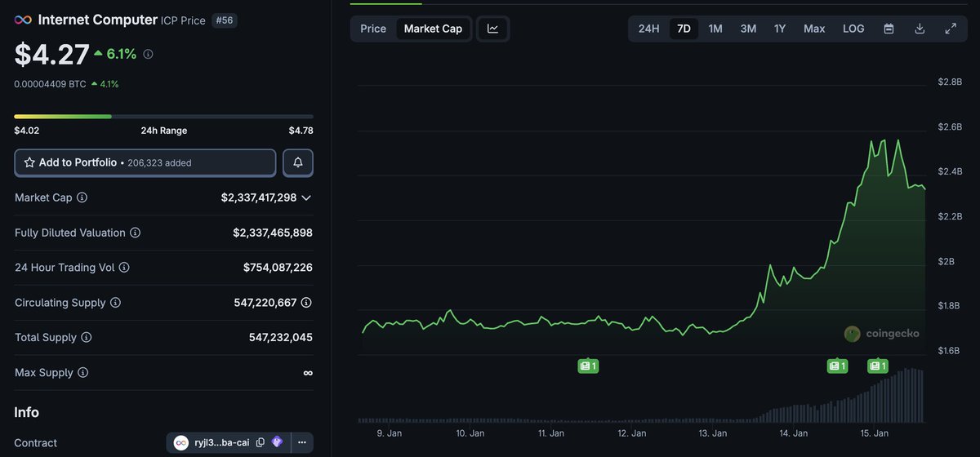
Task: Click the Fully Diluted Valuation info icon
Action: [136, 233]
